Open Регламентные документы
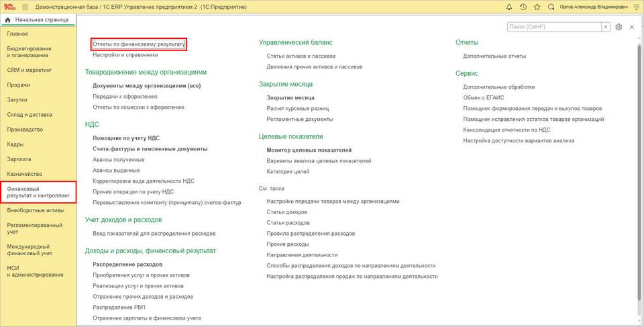 [x=299, y=120]
